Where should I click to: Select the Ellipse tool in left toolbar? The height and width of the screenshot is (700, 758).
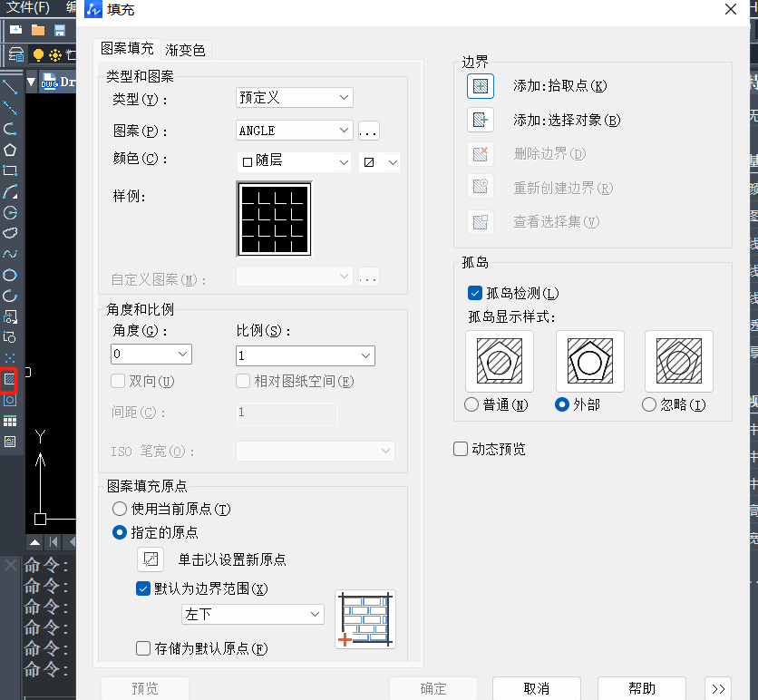pyautogui.click(x=10, y=275)
